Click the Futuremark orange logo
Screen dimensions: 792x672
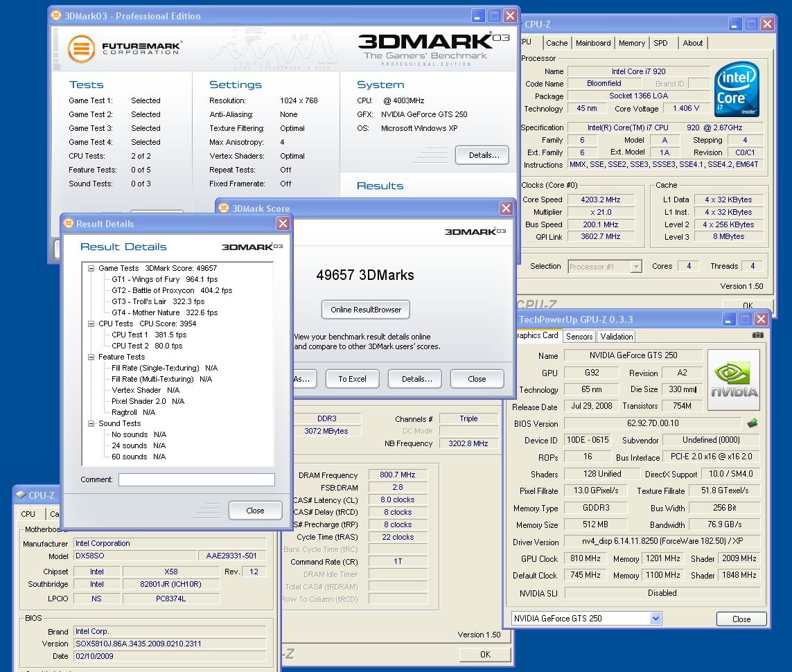[x=81, y=48]
